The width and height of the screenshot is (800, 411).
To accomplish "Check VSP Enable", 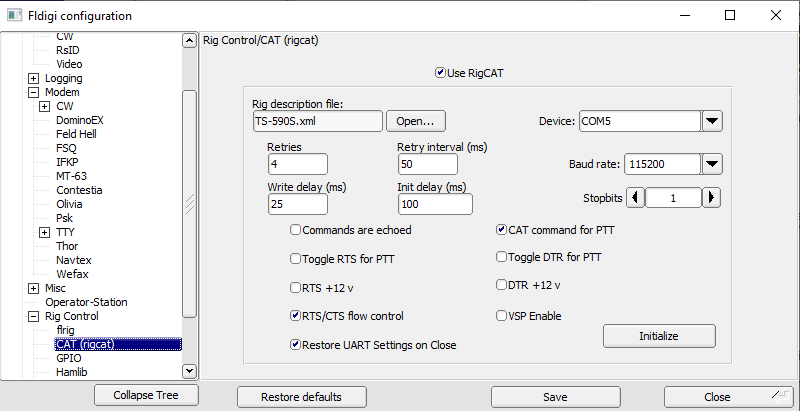I will pyautogui.click(x=501, y=316).
